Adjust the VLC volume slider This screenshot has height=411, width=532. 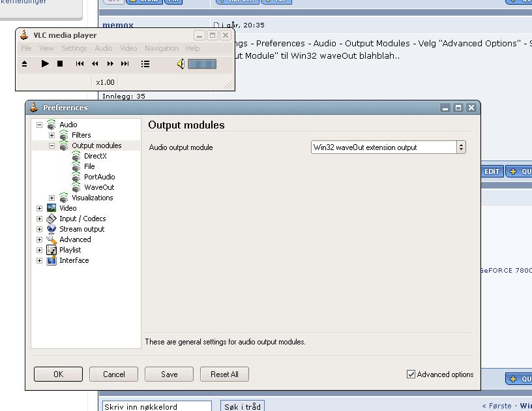[x=202, y=64]
